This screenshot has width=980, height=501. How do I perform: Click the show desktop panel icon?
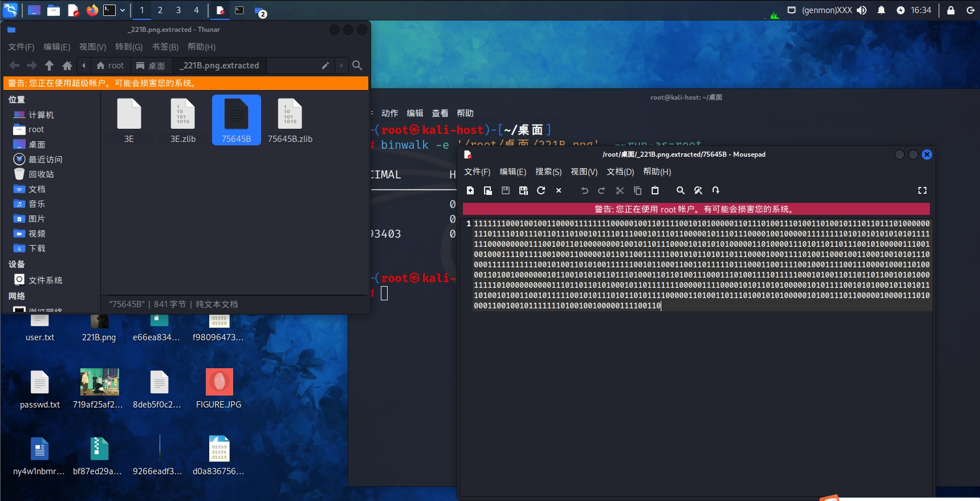pos(34,10)
